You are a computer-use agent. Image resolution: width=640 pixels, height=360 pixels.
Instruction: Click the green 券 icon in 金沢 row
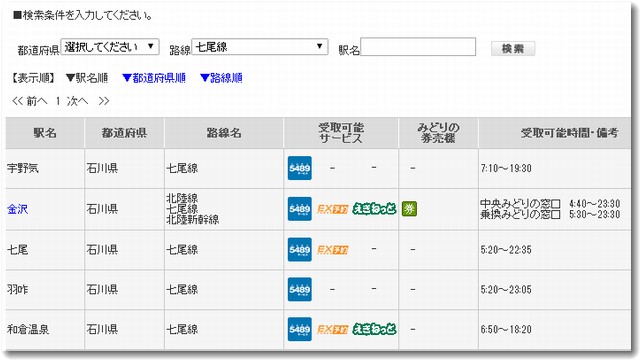pos(409,209)
